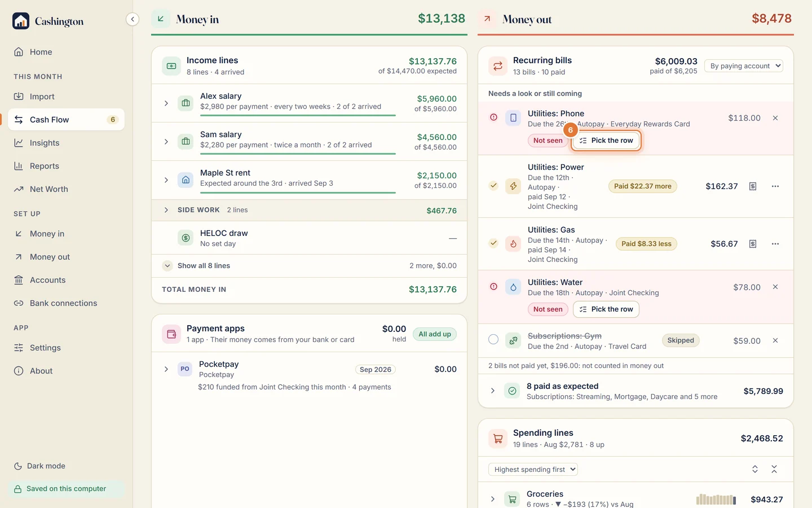Open more options for Utilities: Power
Image resolution: width=812 pixels, height=508 pixels.
click(775, 186)
